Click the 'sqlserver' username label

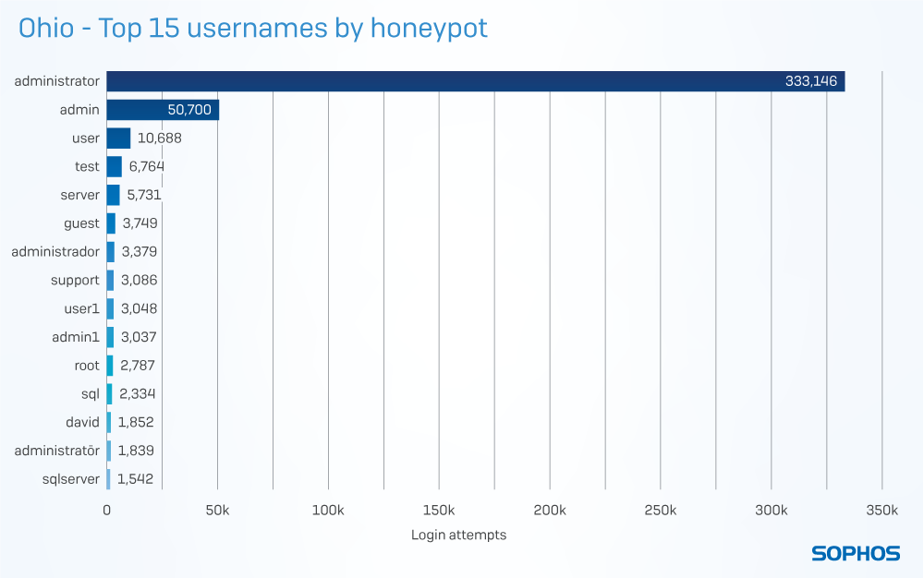[71, 479]
